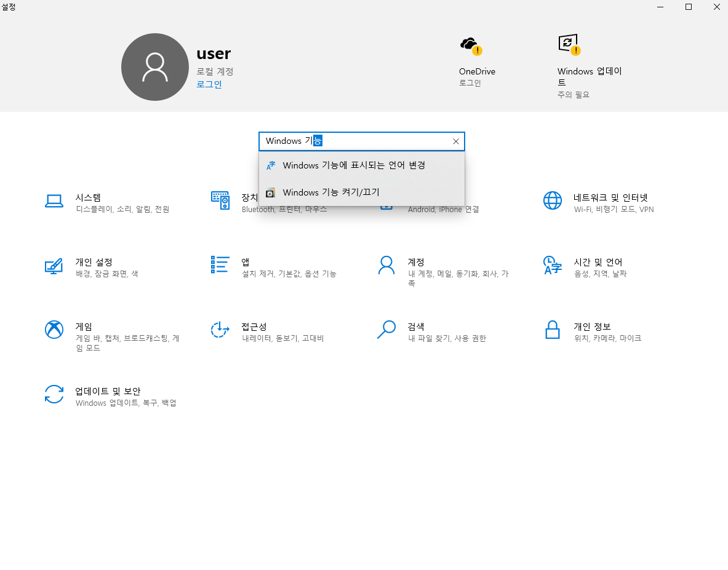Click 'Android, iPhone 연결' description text
Viewport: 728px width, 570px height.
coord(444,210)
